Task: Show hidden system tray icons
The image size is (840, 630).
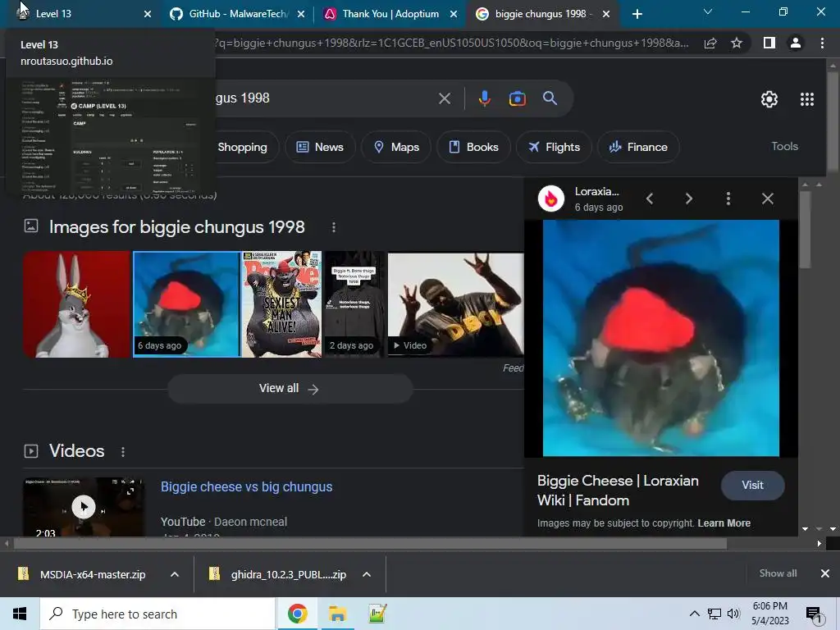Action: tap(694, 614)
